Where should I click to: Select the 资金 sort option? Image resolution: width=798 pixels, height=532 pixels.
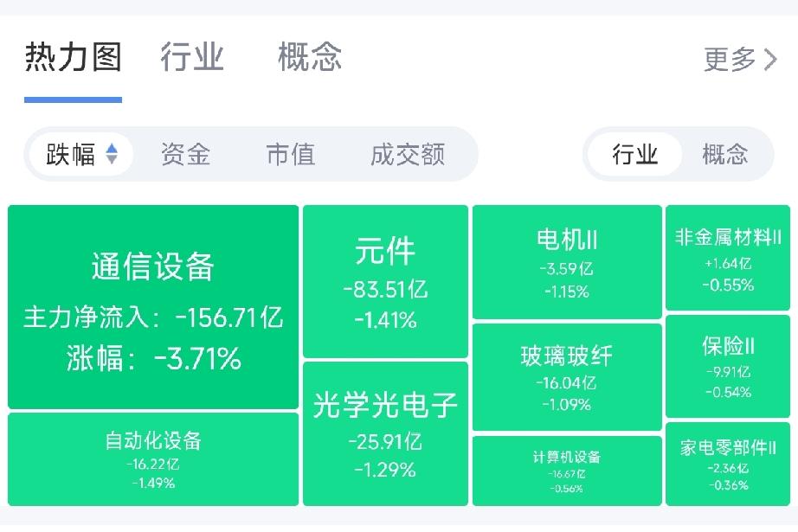pyautogui.click(x=186, y=154)
